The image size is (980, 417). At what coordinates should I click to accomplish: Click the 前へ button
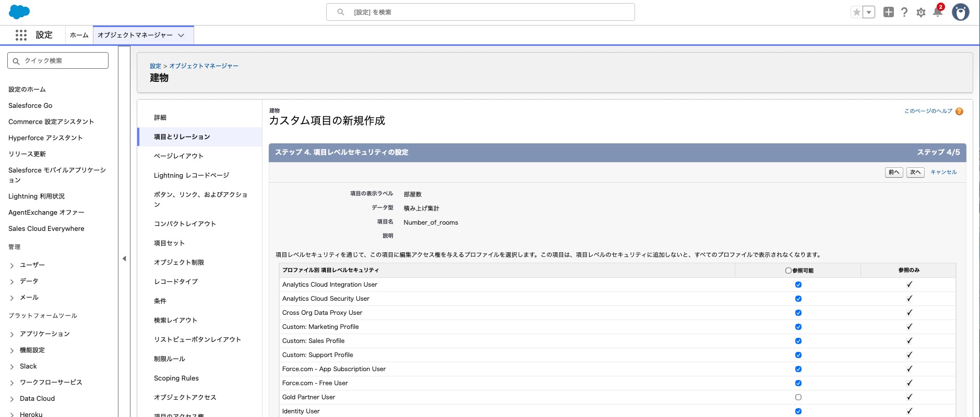(894, 172)
